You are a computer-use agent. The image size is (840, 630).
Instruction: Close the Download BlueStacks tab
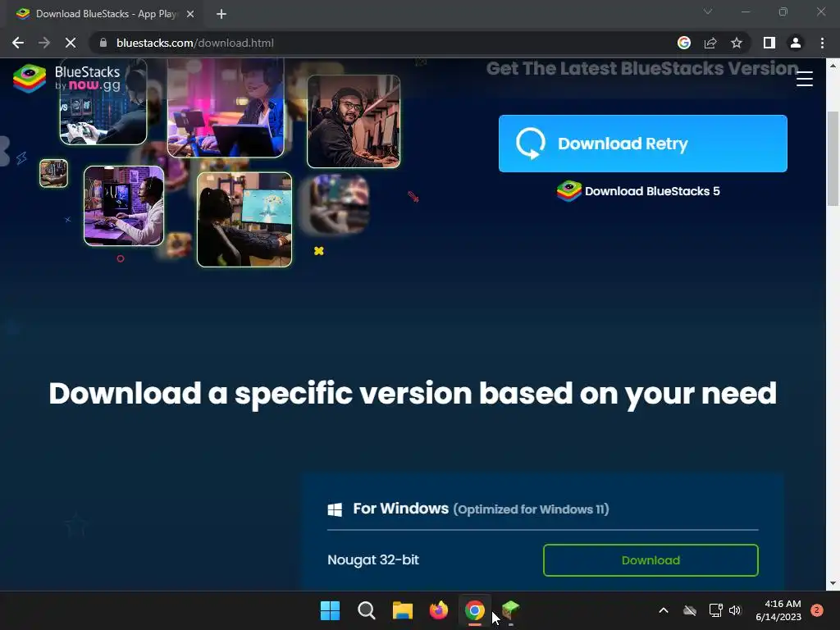point(190,14)
